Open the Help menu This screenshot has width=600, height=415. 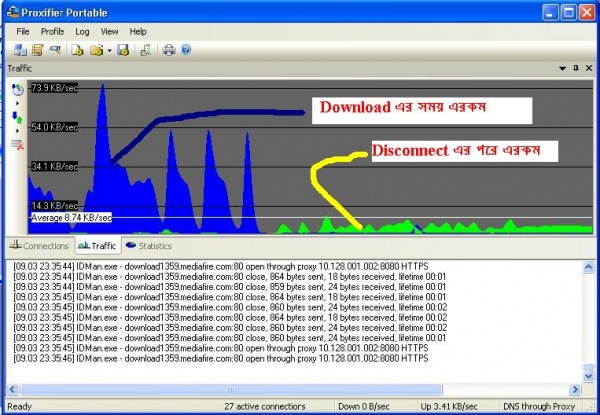(138, 32)
